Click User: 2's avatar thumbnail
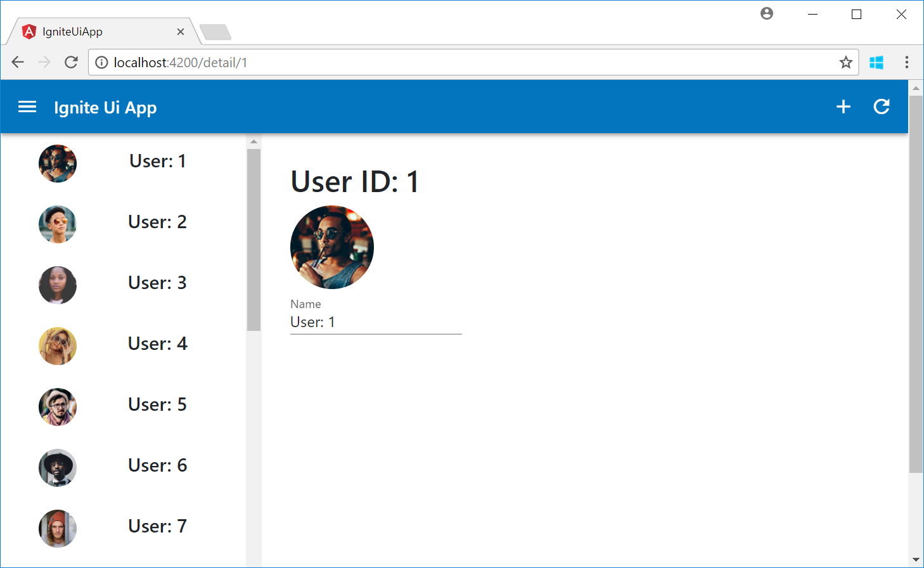Screen dimensions: 924x568 click(x=58, y=224)
